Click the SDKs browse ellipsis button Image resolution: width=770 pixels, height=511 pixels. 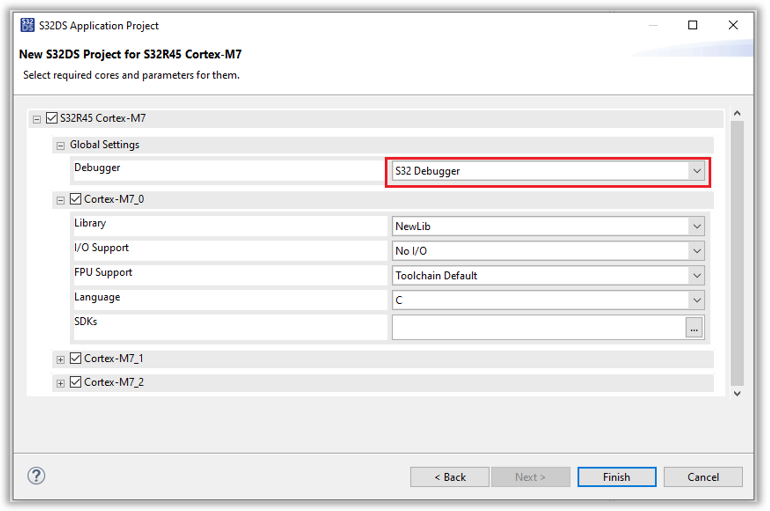[x=694, y=327]
